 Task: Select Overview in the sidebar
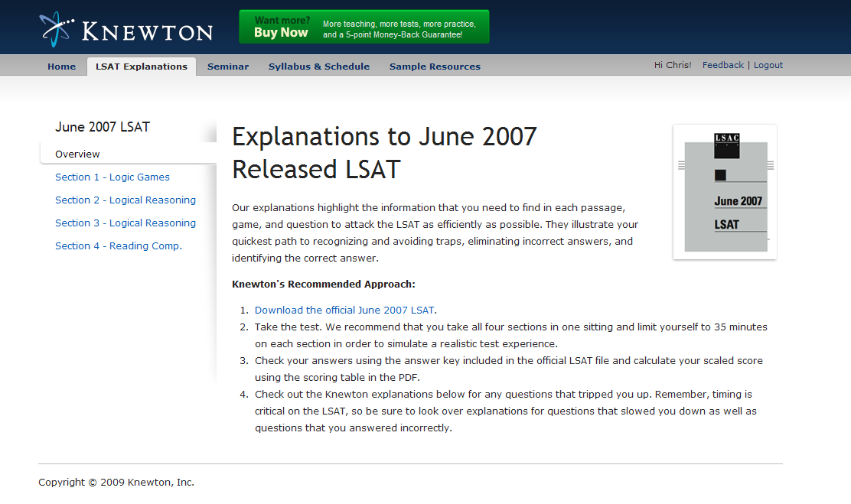[128, 154]
